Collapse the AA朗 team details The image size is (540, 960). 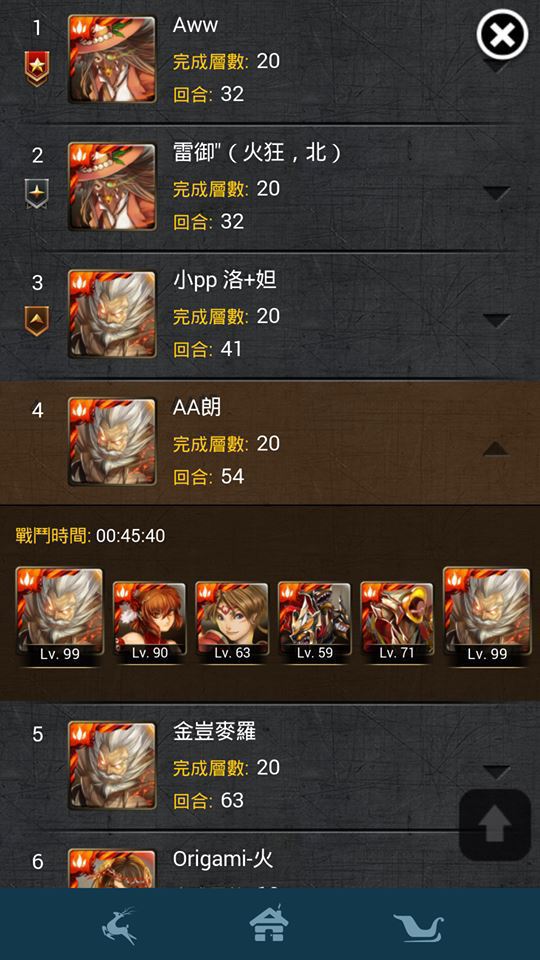coord(496,449)
